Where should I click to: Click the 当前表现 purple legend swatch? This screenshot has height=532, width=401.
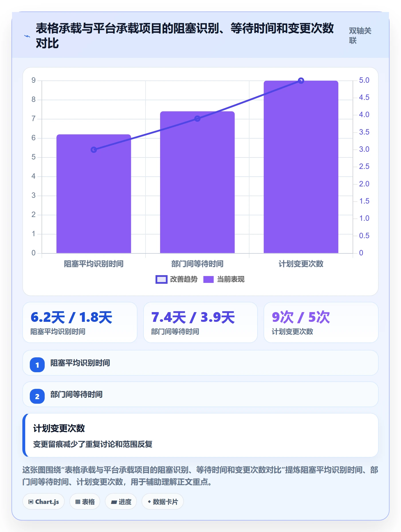209,279
